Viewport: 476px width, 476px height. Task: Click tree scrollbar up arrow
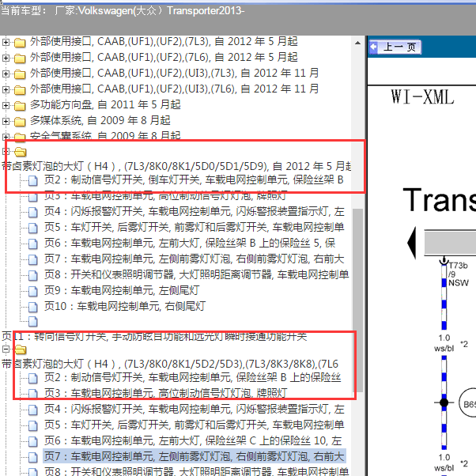pyautogui.click(x=358, y=43)
